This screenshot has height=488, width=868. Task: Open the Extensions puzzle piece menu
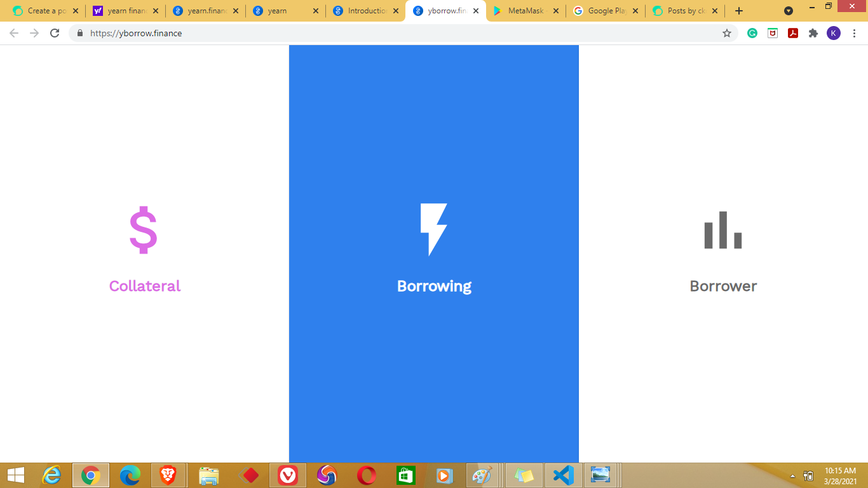pos(813,33)
